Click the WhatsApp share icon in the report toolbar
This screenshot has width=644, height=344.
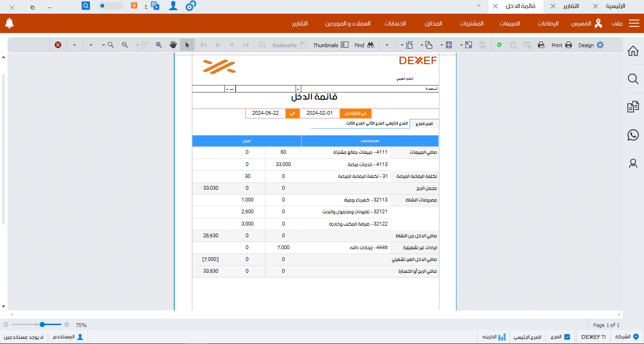(500, 45)
